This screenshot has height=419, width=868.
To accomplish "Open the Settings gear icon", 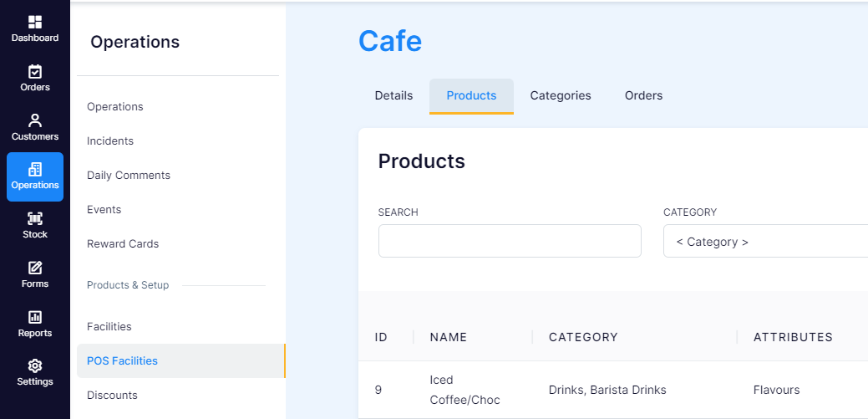I will click(x=35, y=365).
